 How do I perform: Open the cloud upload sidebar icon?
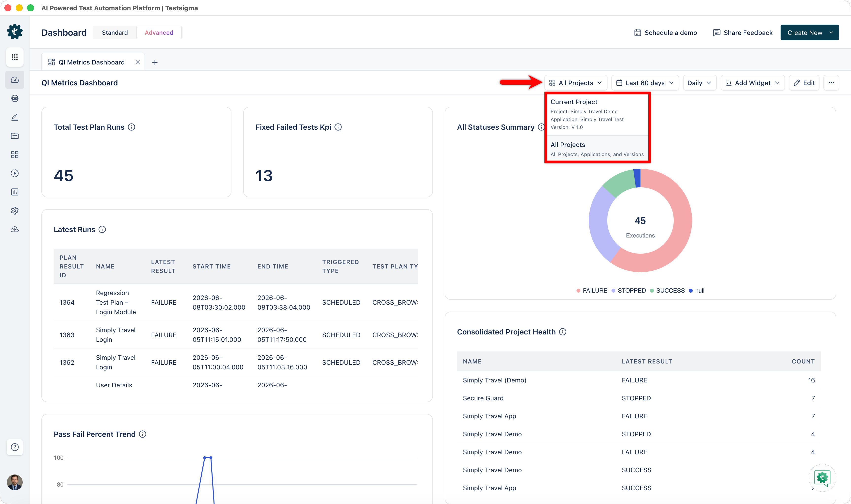15,229
